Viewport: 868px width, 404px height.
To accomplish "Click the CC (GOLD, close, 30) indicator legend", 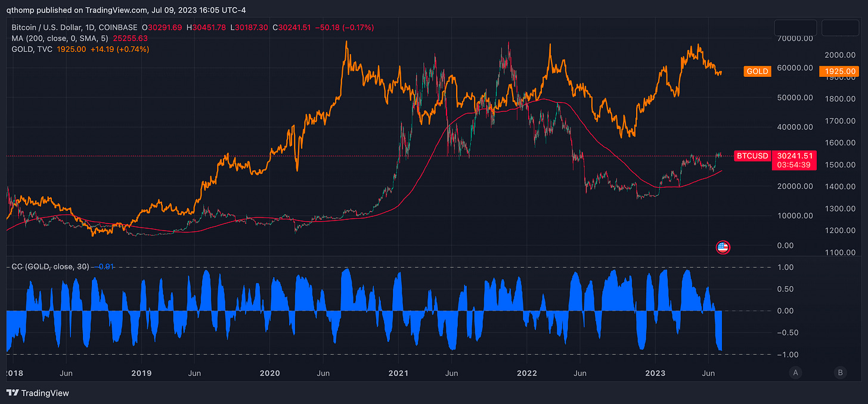I will [50, 266].
